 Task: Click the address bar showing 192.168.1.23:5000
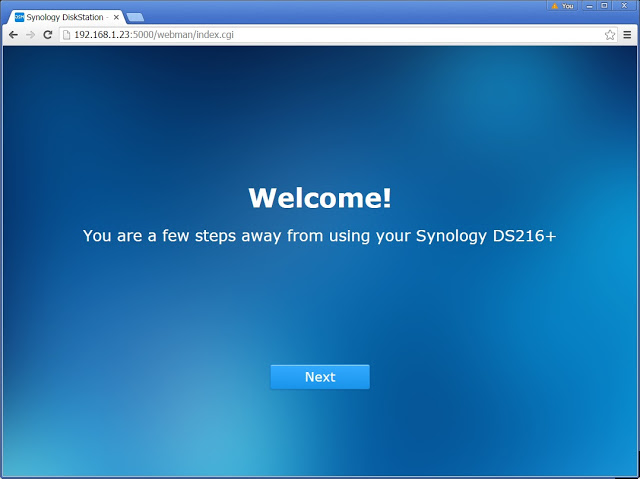(338, 35)
